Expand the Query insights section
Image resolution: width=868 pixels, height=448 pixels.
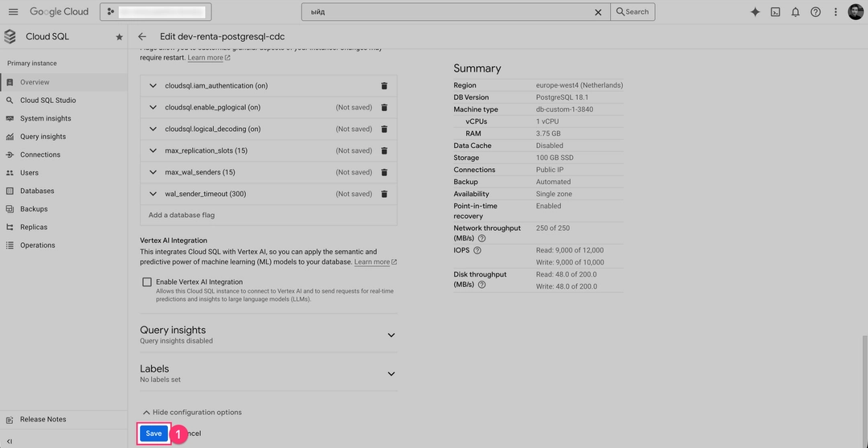tap(391, 335)
